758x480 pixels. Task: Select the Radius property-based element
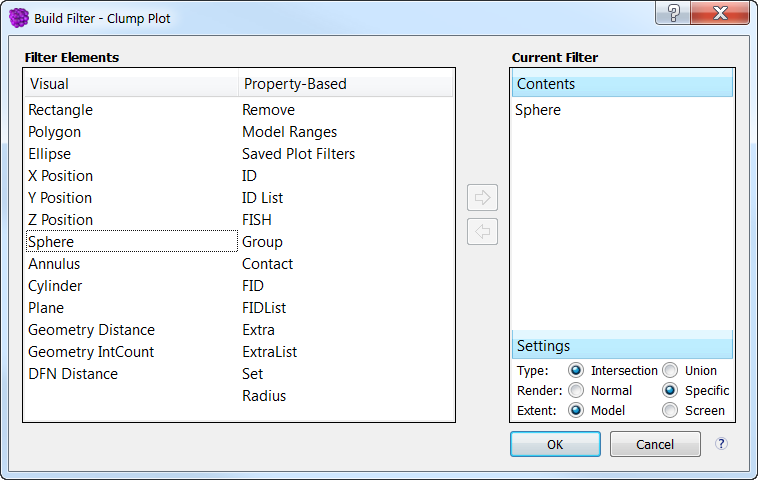(x=264, y=396)
